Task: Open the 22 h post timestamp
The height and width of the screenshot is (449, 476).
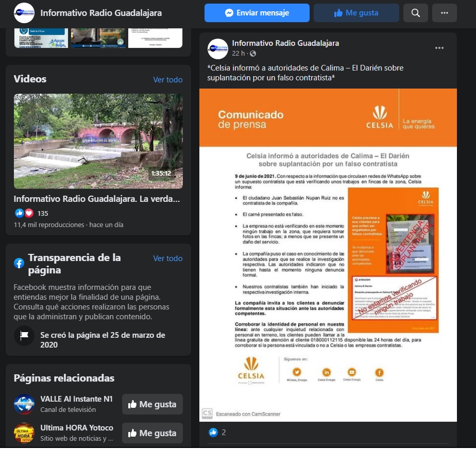Action: point(239,54)
